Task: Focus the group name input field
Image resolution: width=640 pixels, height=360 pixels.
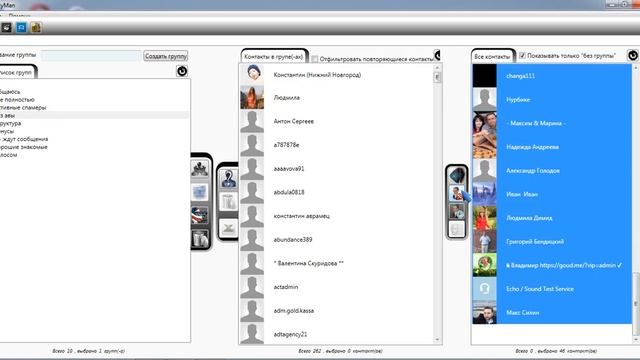Action: point(91,56)
